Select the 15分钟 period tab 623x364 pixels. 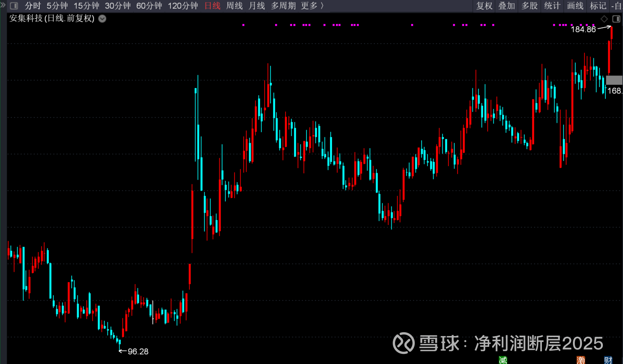point(86,6)
